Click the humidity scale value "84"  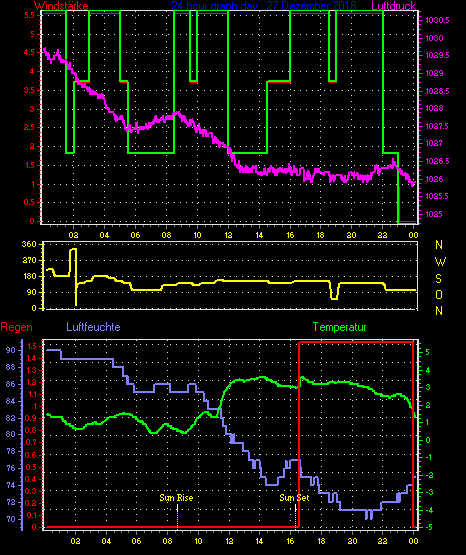(11, 401)
